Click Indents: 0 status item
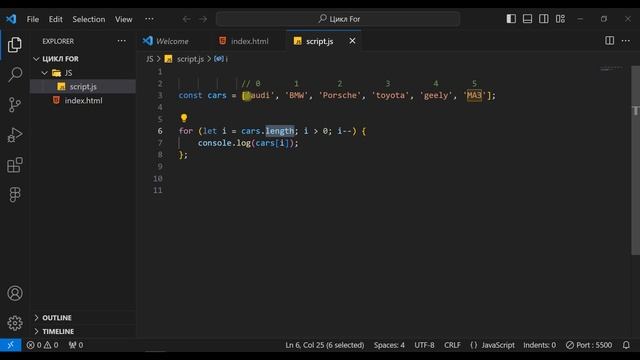 pyautogui.click(x=539, y=345)
